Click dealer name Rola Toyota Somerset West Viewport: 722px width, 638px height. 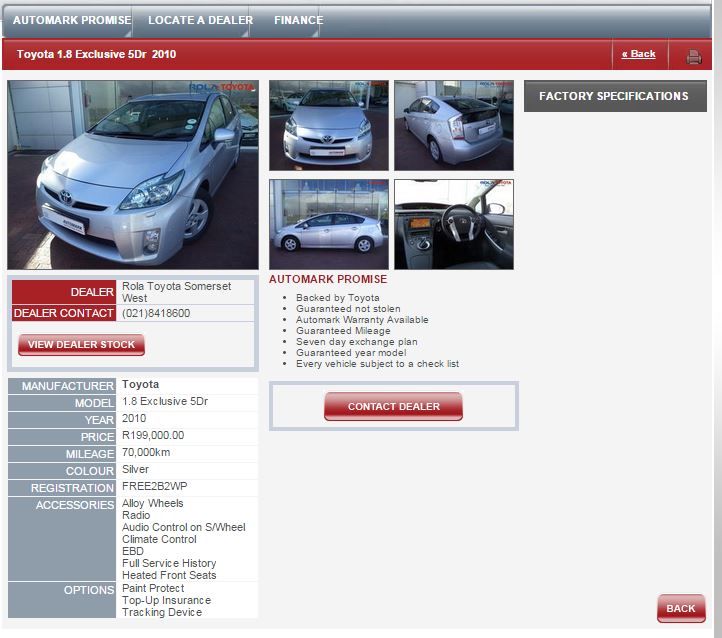176,292
